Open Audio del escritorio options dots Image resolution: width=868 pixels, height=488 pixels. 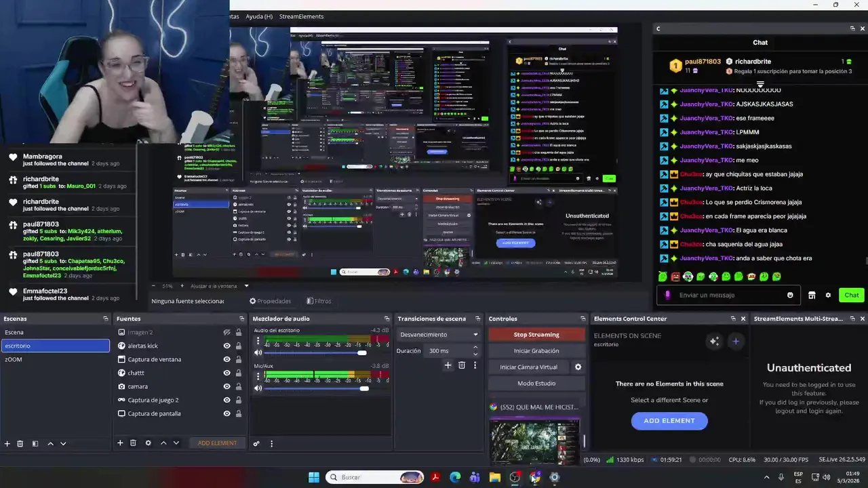(258, 342)
